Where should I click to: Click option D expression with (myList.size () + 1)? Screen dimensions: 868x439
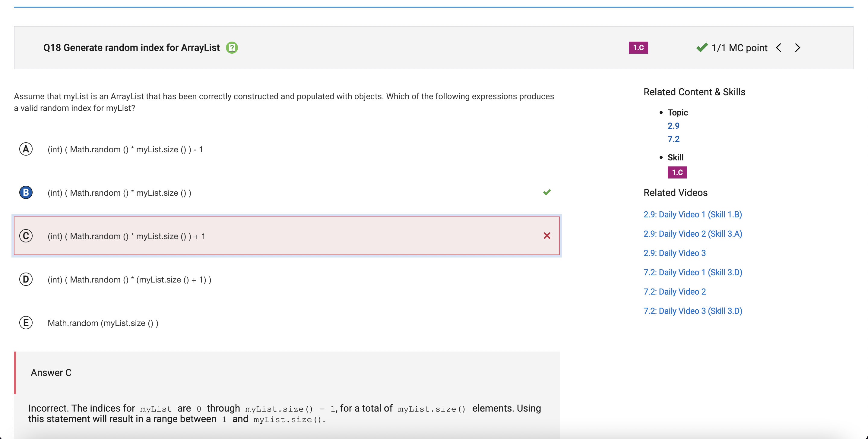point(129,280)
